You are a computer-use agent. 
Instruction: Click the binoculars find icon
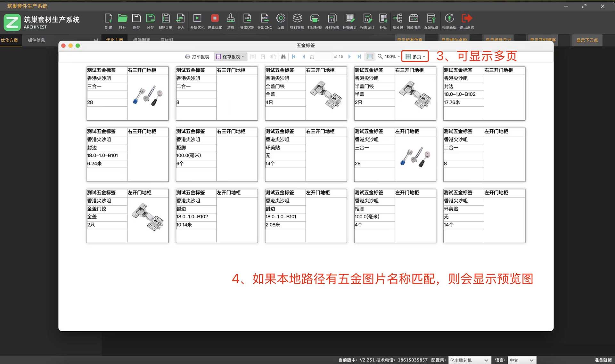(283, 57)
